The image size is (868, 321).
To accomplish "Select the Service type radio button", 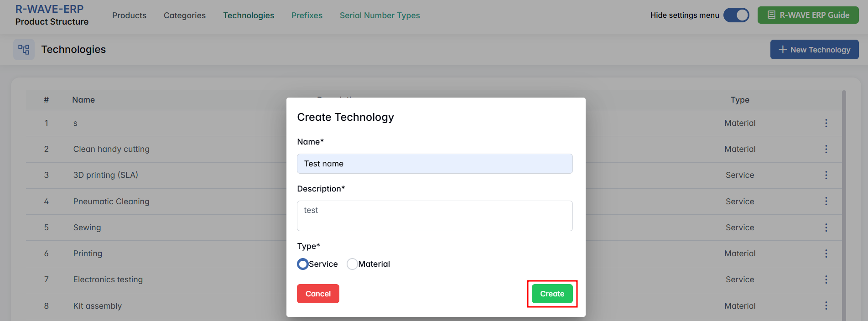I will coord(303,264).
